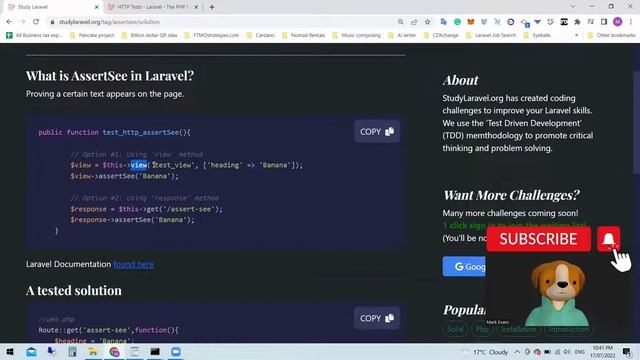Screen dimensions: 640x360
Task: Open the Other bookmarks folder
Action: [x=611, y=36]
